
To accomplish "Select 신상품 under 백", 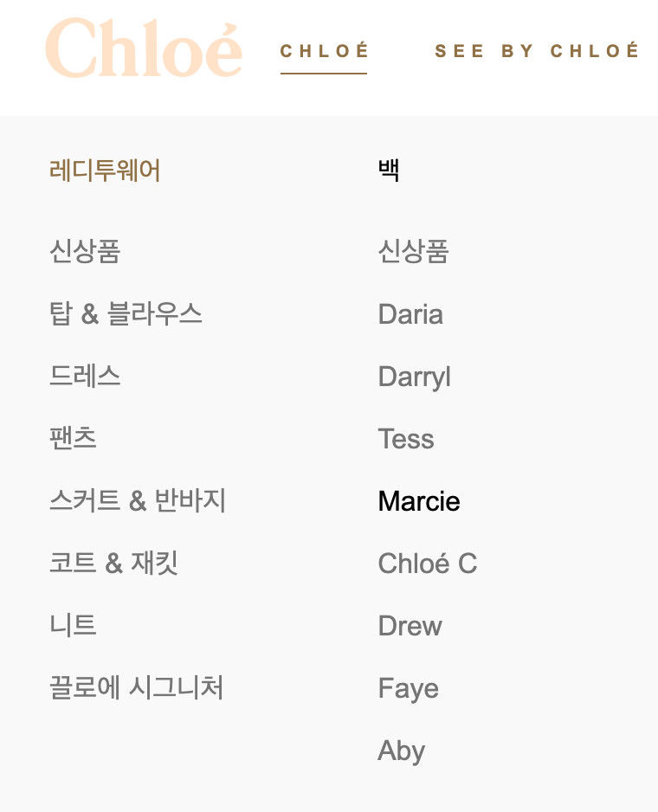I will [x=410, y=252].
